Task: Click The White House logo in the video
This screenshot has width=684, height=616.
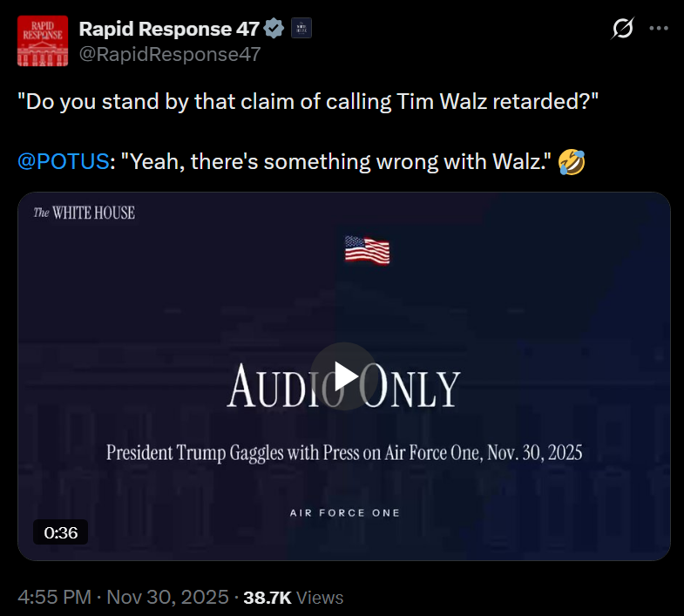Action: [x=85, y=213]
